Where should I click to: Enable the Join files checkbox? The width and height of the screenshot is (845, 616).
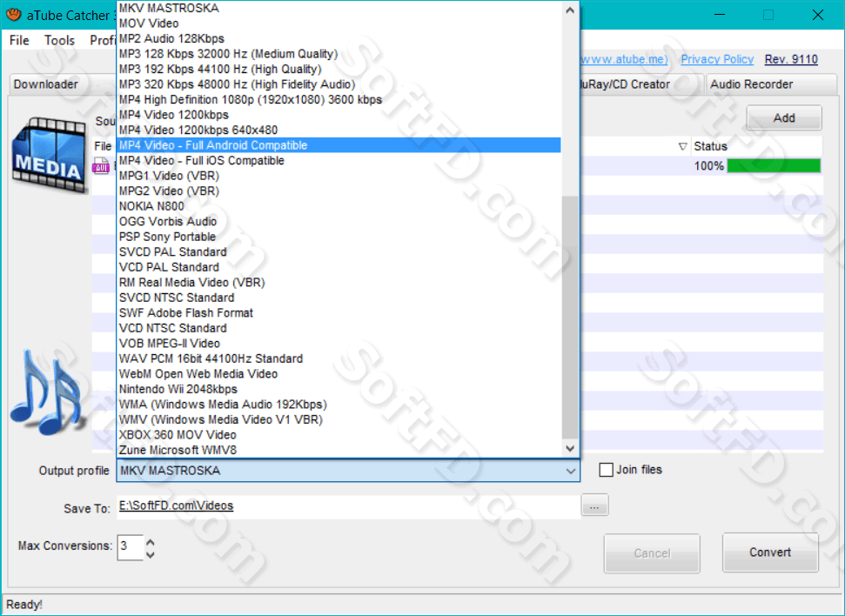point(607,470)
